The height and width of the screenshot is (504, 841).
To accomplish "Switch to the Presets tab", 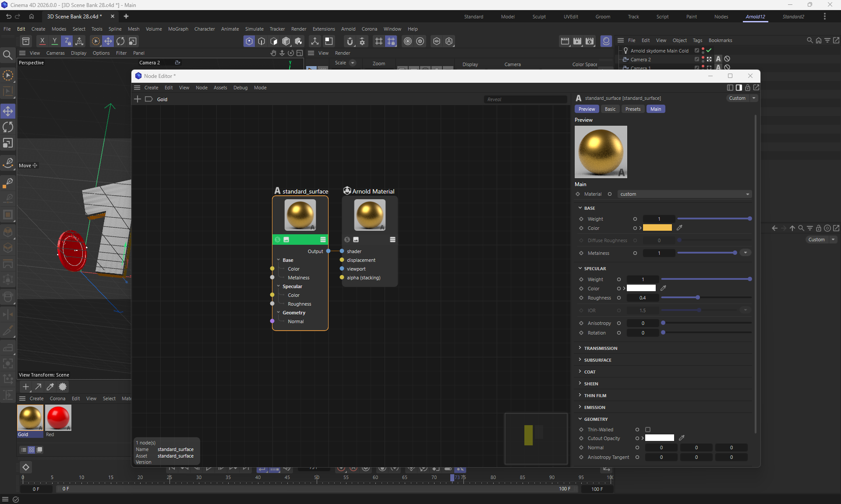I will pyautogui.click(x=633, y=109).
